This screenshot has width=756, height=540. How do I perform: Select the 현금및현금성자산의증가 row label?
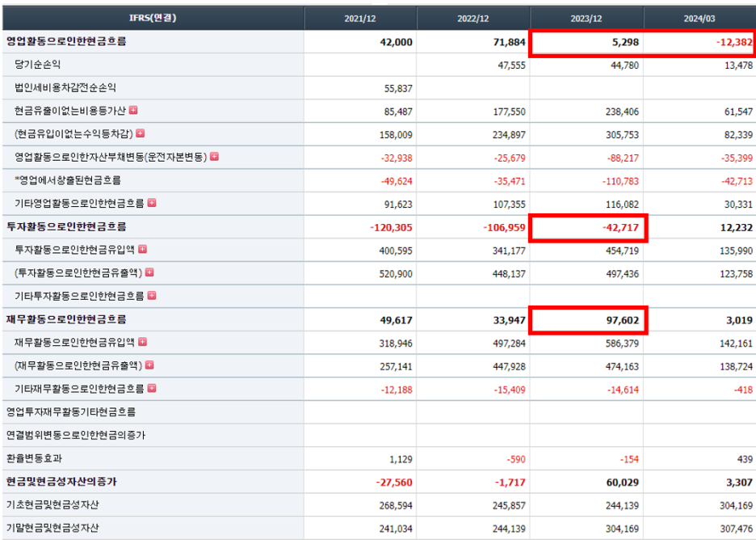coord(61,481)
